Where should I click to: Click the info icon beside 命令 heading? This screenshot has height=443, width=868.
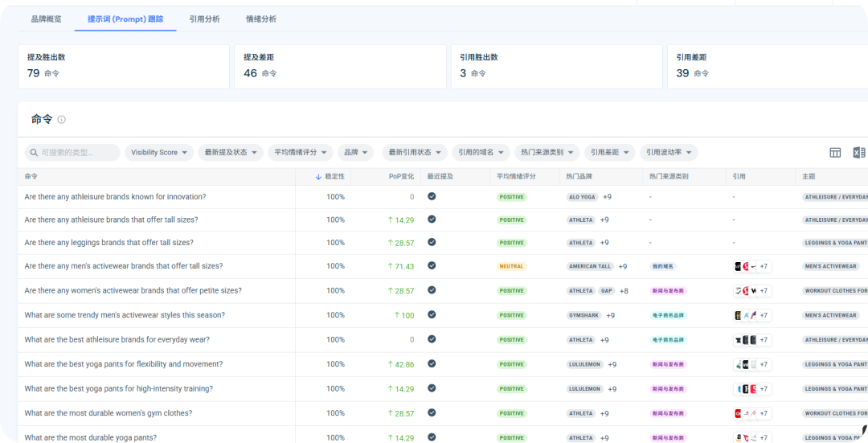coord(61,120)
